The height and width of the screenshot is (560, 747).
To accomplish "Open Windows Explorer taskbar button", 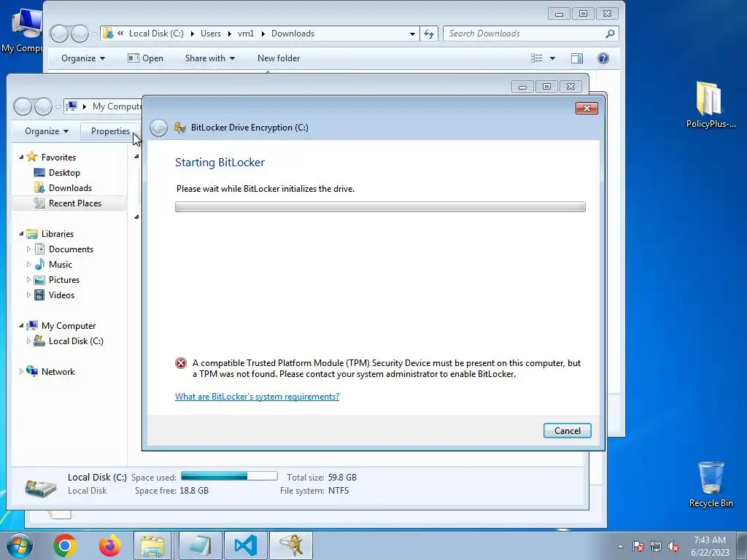I will tap(152, 545).
